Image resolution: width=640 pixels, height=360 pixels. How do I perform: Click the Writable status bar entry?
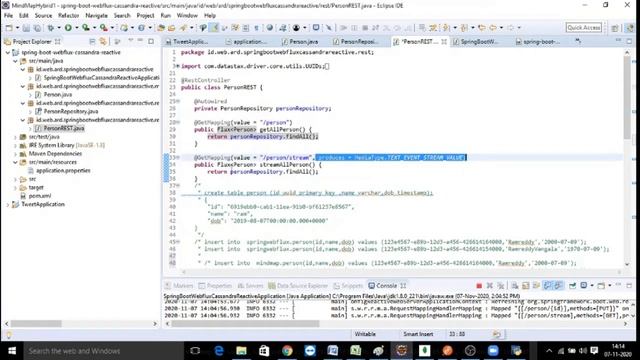point(365,334)
